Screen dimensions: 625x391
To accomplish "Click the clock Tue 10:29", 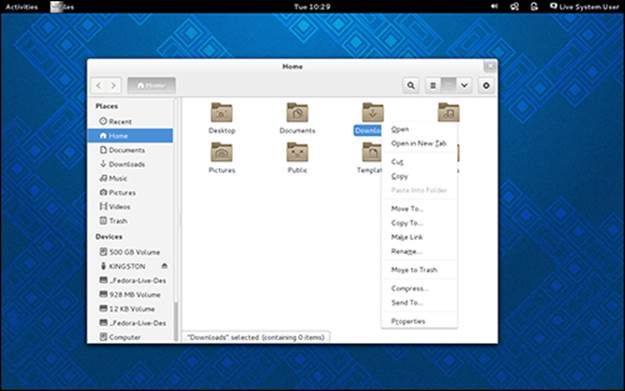I will [x=312, y=7].
